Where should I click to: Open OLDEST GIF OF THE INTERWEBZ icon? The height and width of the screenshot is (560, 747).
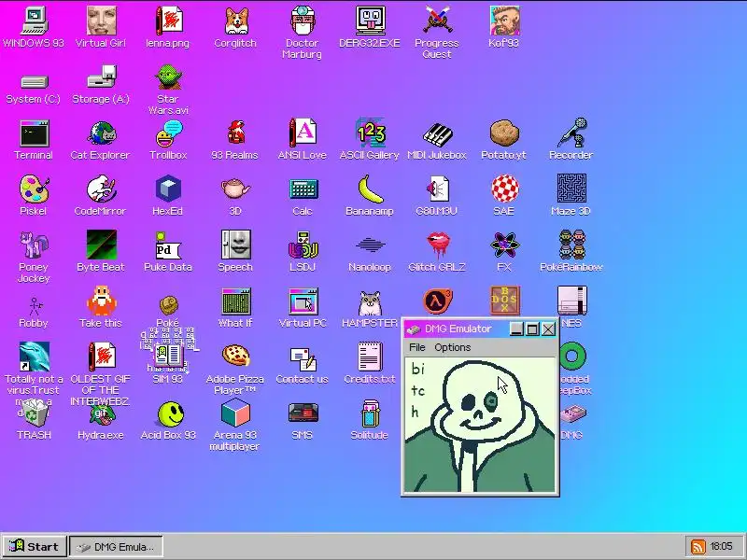[x=101, y=357]
